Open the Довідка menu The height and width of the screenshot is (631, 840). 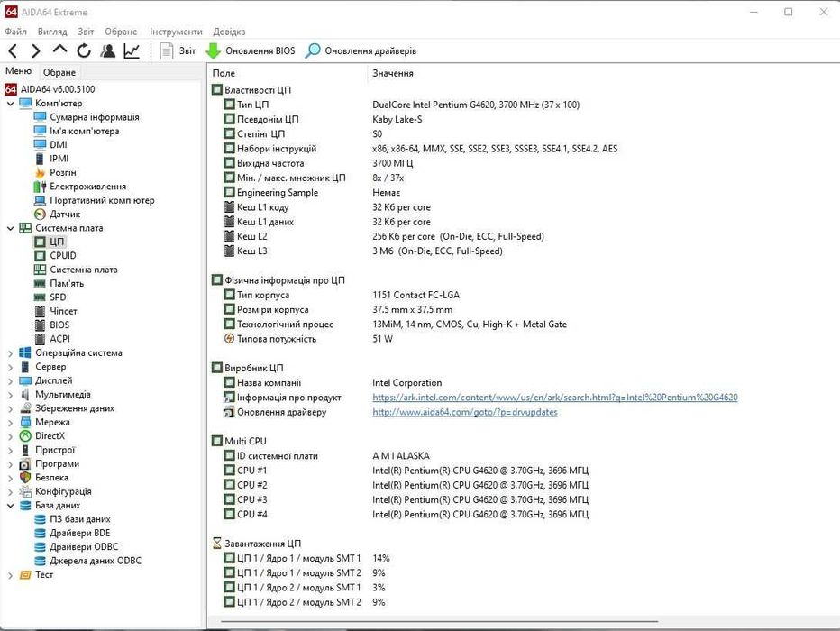[x=229, y=32]
